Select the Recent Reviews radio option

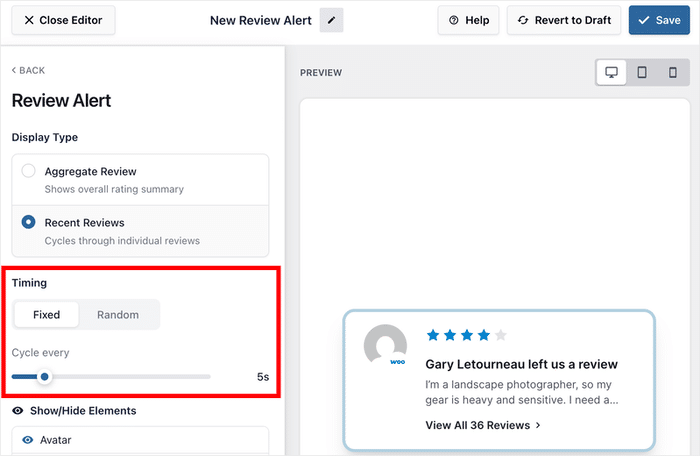[x=29, y=222]
